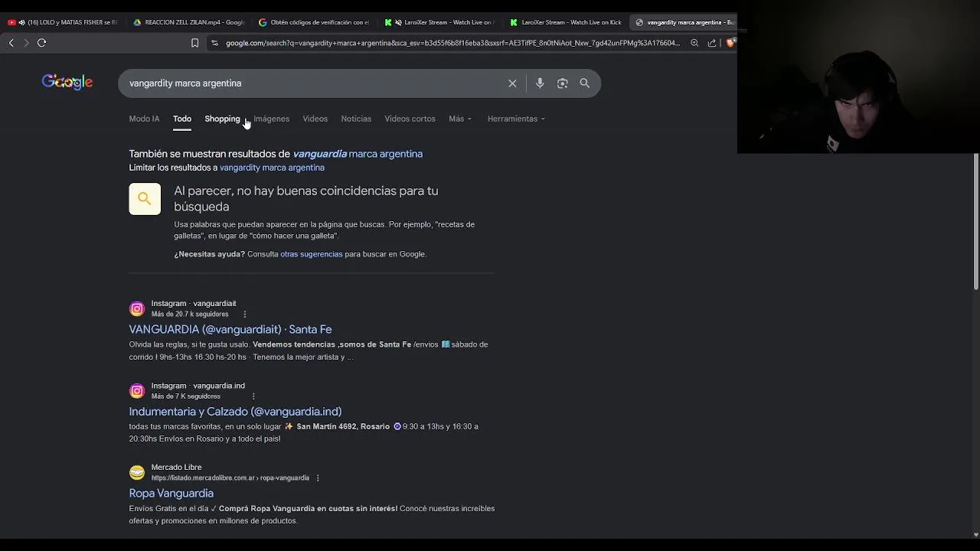The height and width of the screenshot is (551, 980).
Task: Submit the search with the magnifier button
Action: pos(585,83)
